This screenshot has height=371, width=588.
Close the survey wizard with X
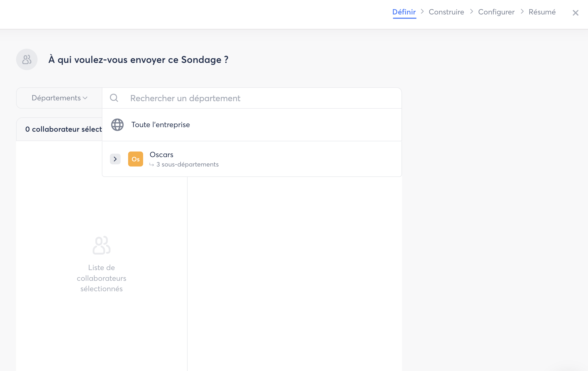575,13
